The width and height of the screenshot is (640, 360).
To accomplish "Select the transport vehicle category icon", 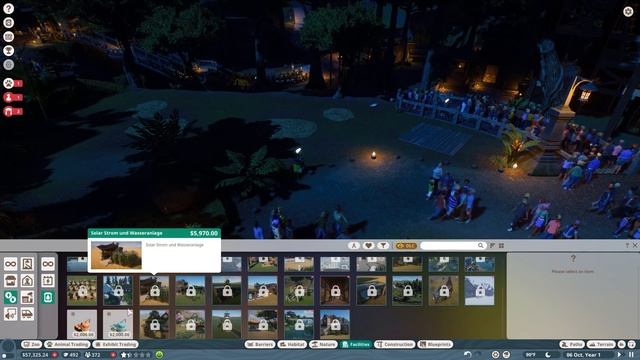I will (x=27, y=314).
